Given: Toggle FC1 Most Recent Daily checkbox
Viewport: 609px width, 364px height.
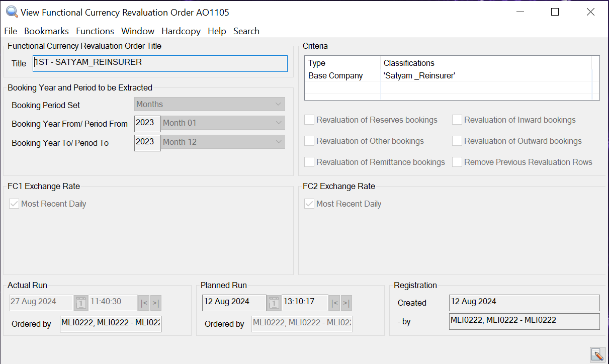Looking at the screenshot, I should [14, 204].
